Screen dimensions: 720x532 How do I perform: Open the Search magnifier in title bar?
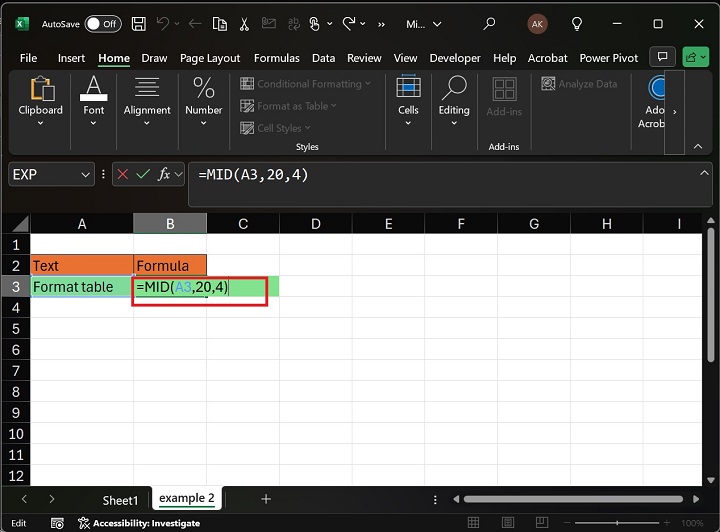tap(489, 23)
